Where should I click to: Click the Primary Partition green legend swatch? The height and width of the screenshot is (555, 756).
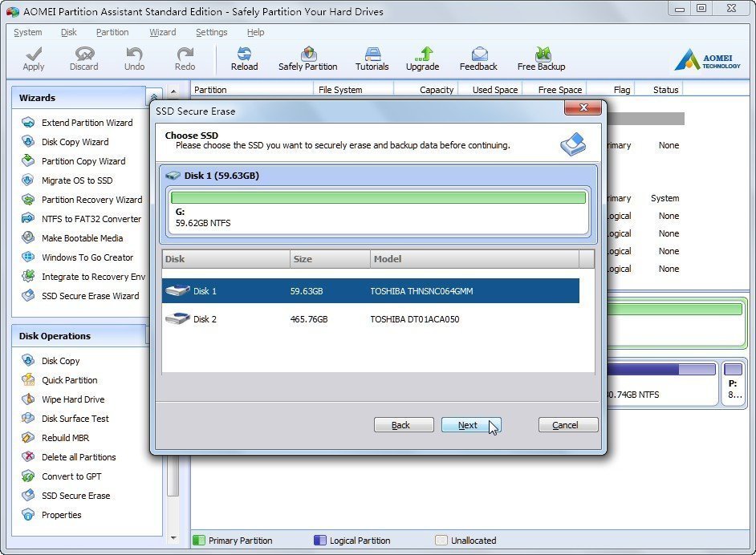[199, 540]
